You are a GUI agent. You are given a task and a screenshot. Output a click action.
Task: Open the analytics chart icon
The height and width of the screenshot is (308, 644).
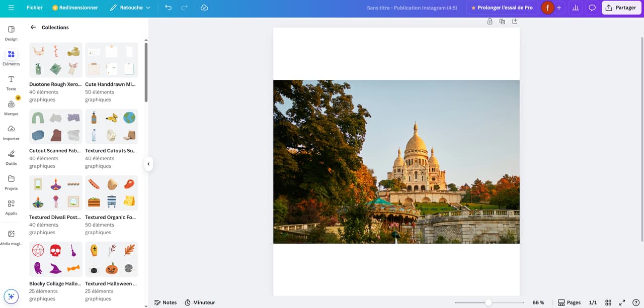[576, 8]
